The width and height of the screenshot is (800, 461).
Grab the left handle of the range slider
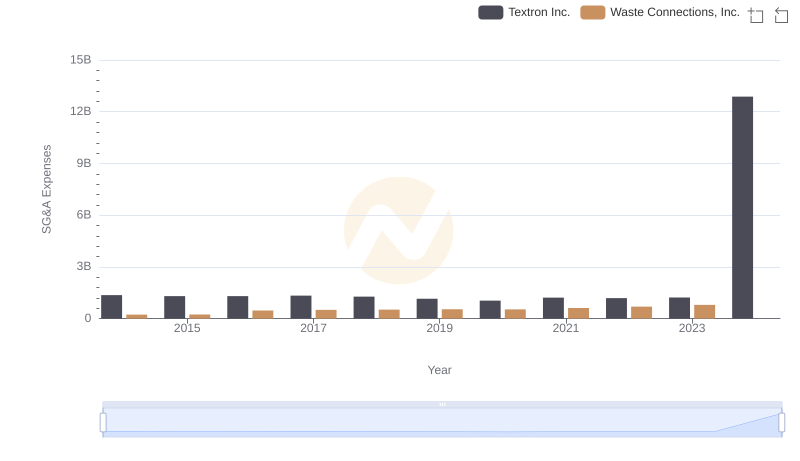(103, 422)
